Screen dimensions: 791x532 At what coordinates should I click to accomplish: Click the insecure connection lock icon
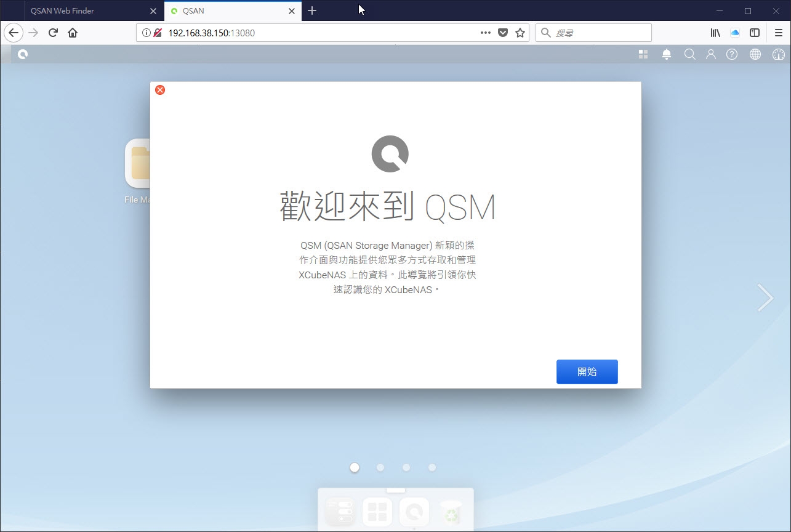(158, 33)
